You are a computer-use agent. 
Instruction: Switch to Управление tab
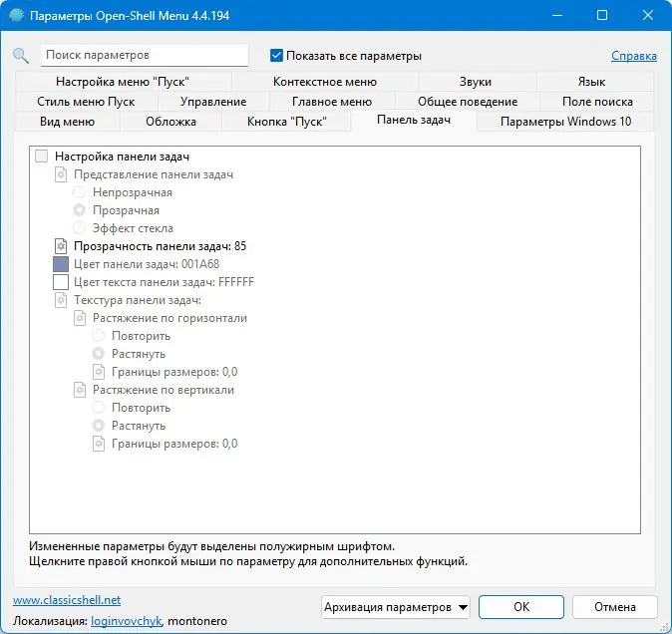213,102
